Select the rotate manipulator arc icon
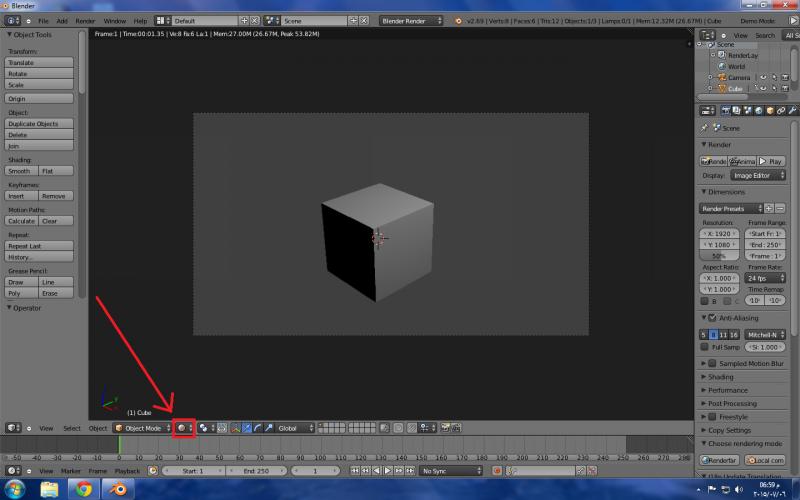Viewport: 800px width, 500px height. [258, 428]
